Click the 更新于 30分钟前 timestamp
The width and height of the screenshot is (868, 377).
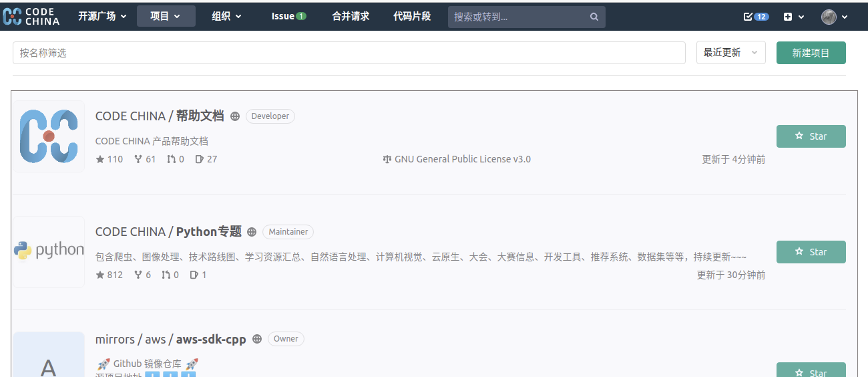731,275
